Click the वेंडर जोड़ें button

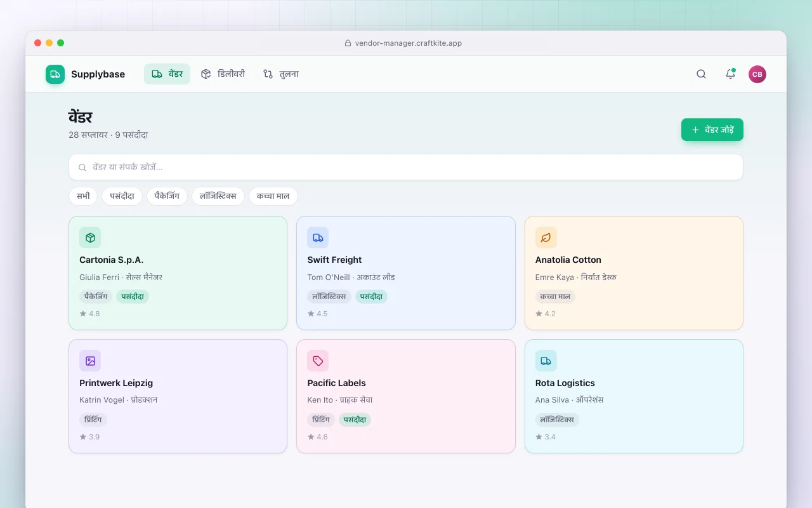(x=712, y=130)
